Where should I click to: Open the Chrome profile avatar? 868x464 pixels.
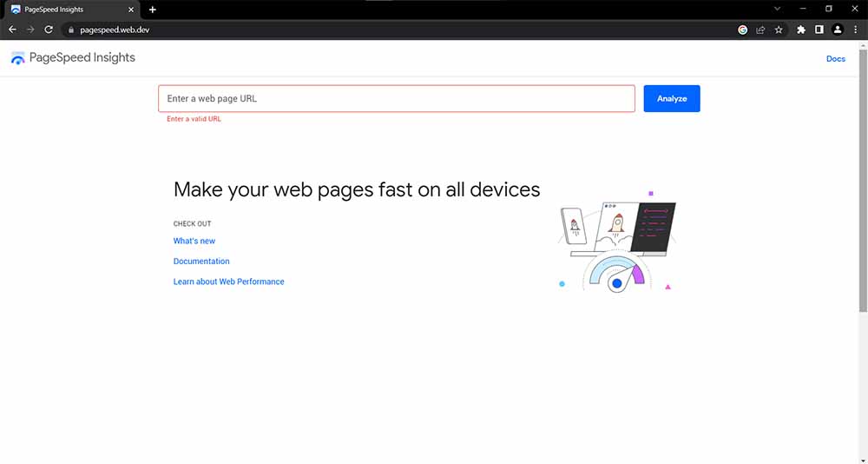[x=838, y=30]
